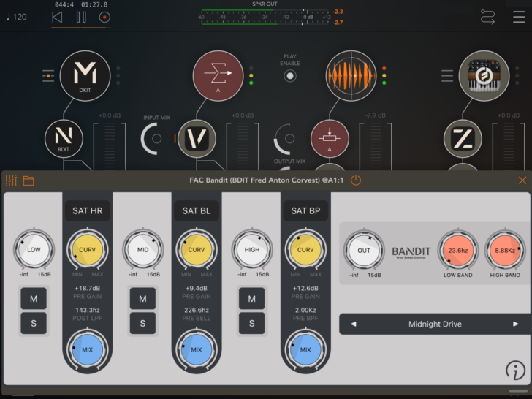Go to previous preset arrow

(x=353, y=324)
